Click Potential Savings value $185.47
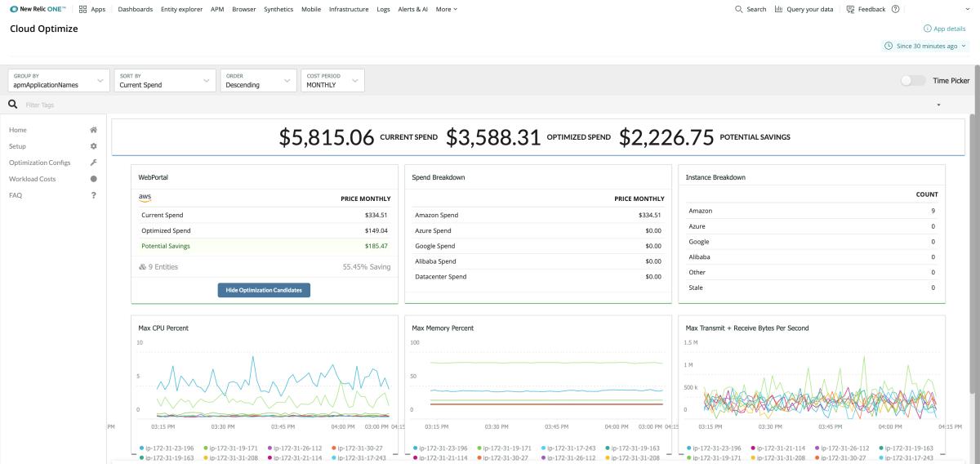The image size is (980, 464). click(x=376, y=246)
